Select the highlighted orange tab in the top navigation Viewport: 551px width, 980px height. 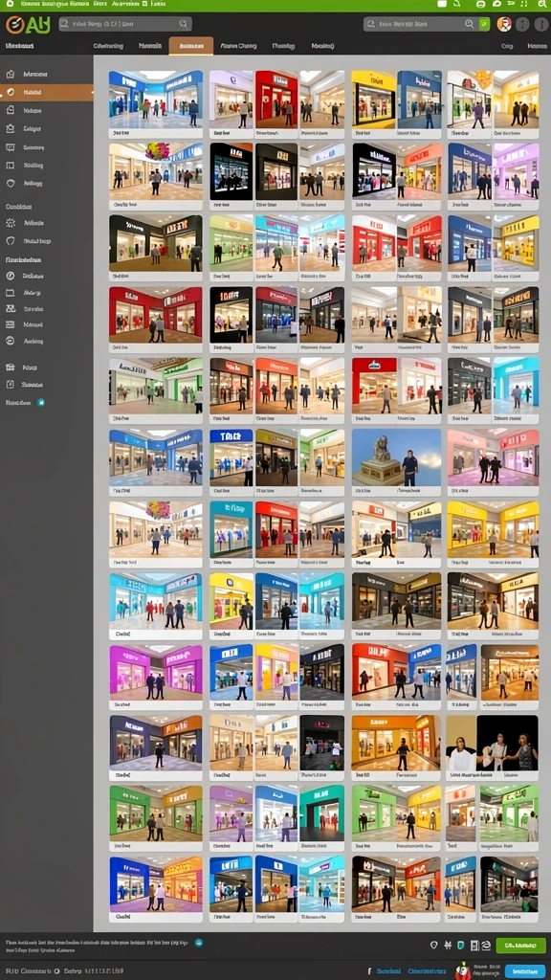tap(191, 46)
